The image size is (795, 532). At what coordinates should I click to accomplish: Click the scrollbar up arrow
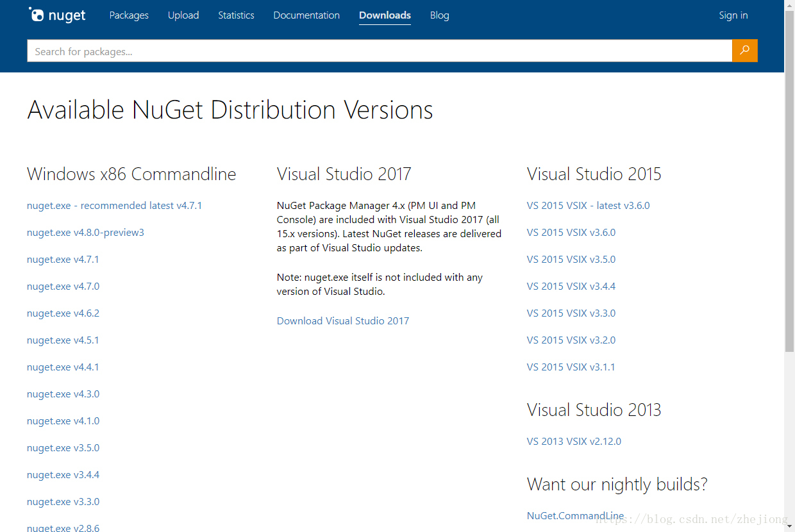[x=789, y=5]
